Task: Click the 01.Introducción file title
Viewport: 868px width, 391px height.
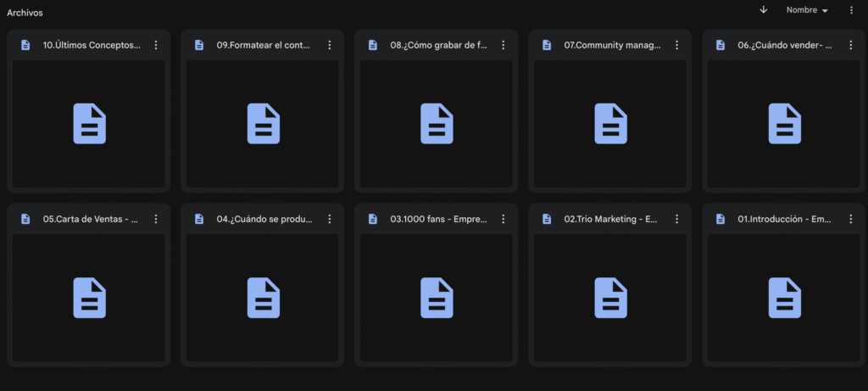Action: pyautogui.click(x=784, y=219)
